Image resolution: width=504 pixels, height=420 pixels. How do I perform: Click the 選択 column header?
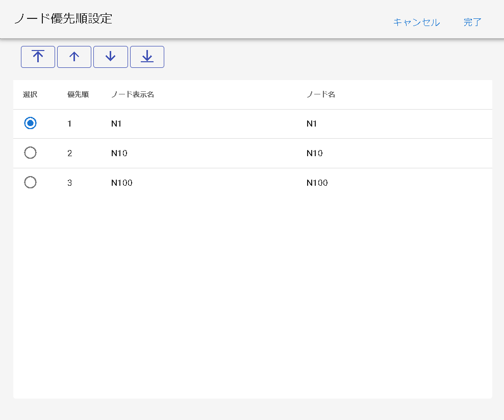coord(30,94)
